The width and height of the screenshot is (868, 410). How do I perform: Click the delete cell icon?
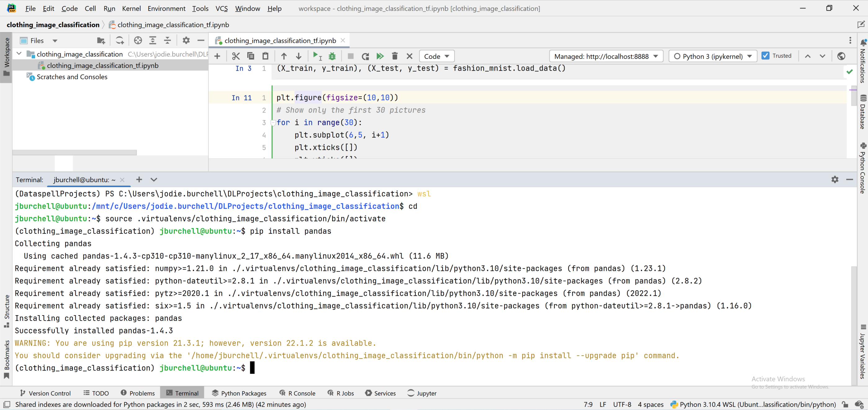(395, 56)
